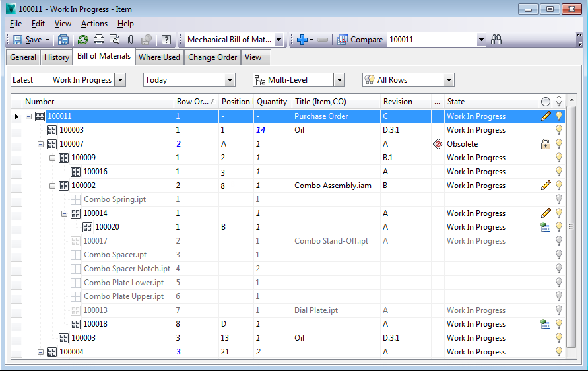Screen dimensions: 588x371
Task: Open the All Rows filter dropdown
Action: pyautogui.click(x=449, y=80)
